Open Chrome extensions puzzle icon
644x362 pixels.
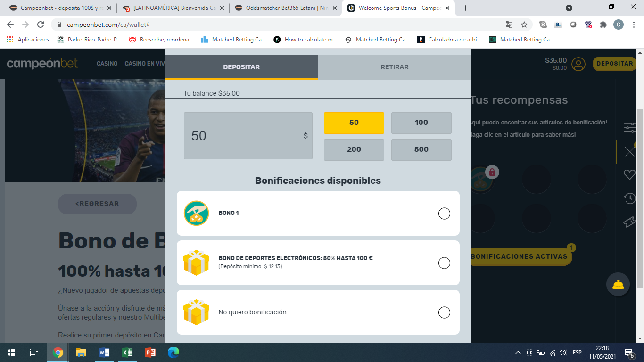[603, 25]
